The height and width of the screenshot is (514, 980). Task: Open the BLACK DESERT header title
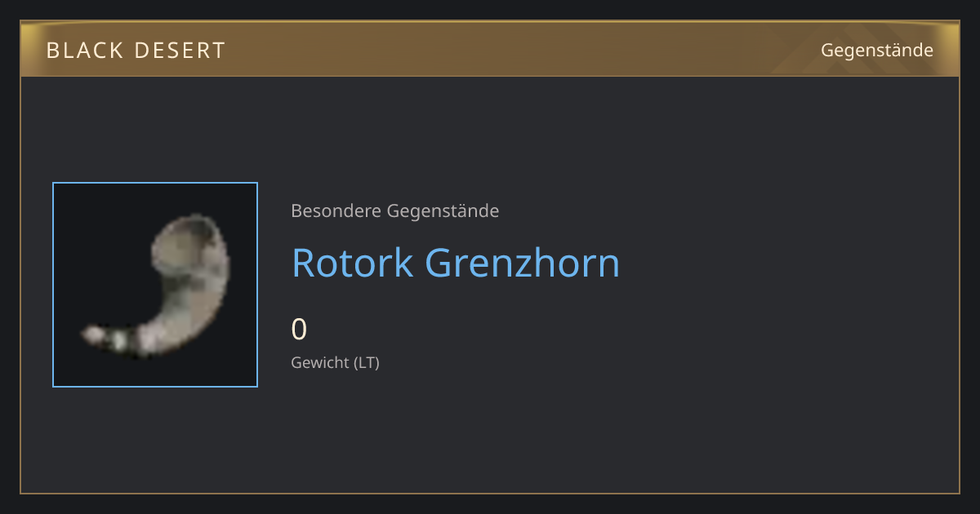pyautogui.click(x=136, y=51)
